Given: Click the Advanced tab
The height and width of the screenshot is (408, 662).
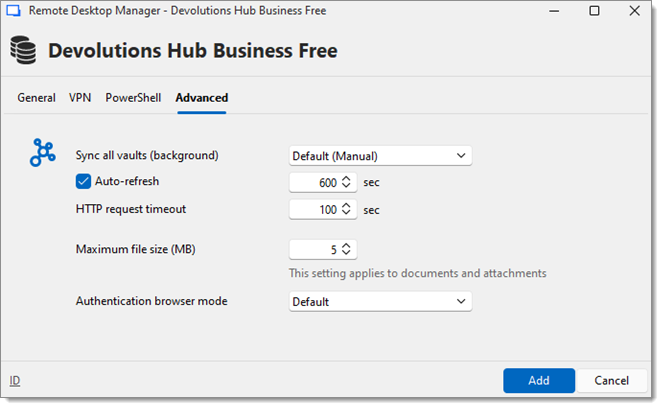Looking at the screenshot, I should pos(201,98).
